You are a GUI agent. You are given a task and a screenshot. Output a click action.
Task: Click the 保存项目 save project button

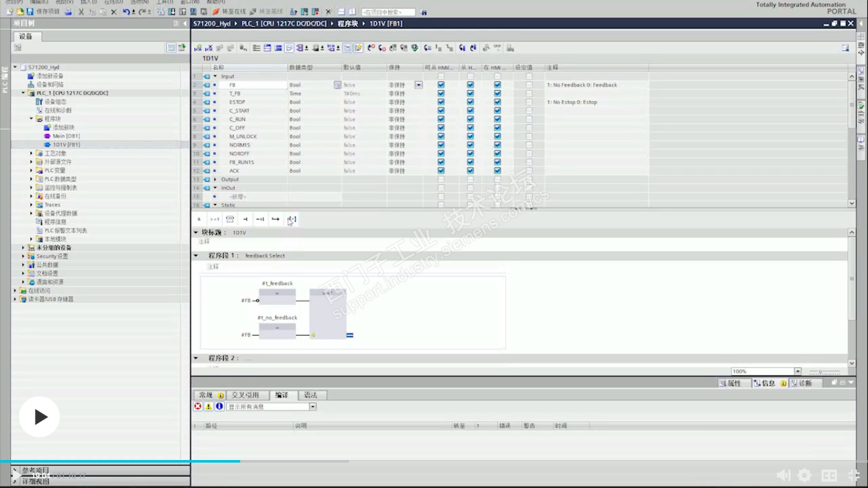[x=44, y=11]
